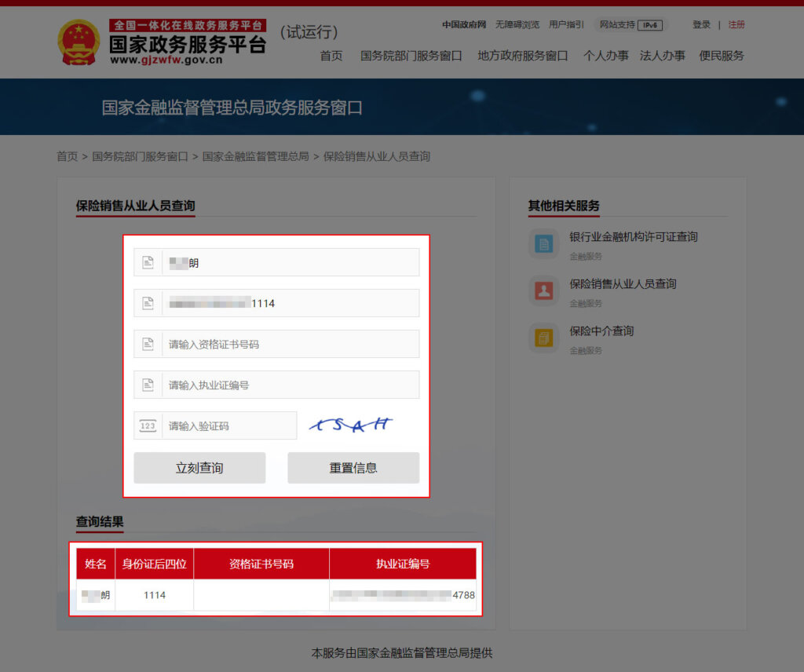The height and width of the screenshot is (672, 804).
Task: Click the red insurance salesperson icon
Action: (x=543, y=291)
